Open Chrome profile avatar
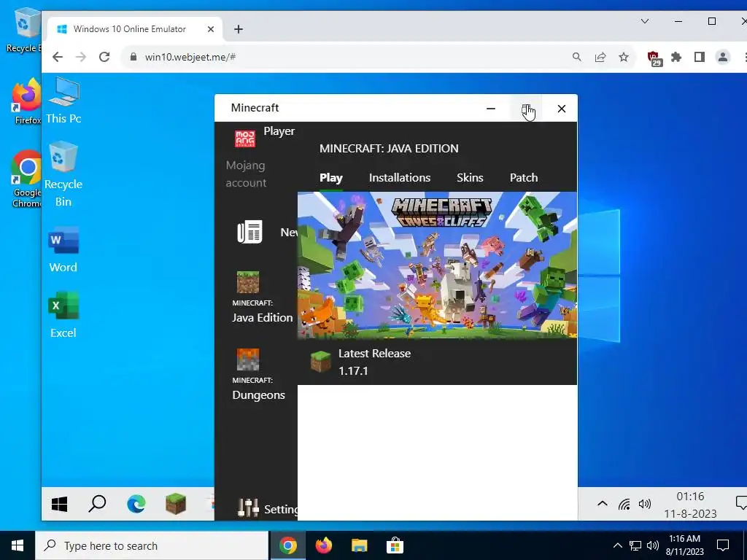The width and height of the screenshot is (747, 560). pyautogui.click(x=723, y=57)
